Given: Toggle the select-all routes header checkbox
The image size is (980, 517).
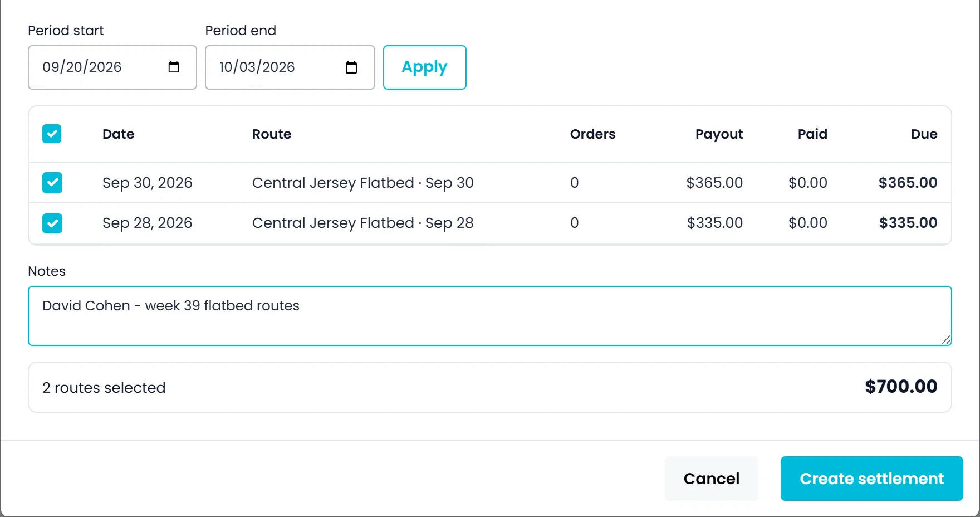Looking at the screenshot, I should 52,134.
